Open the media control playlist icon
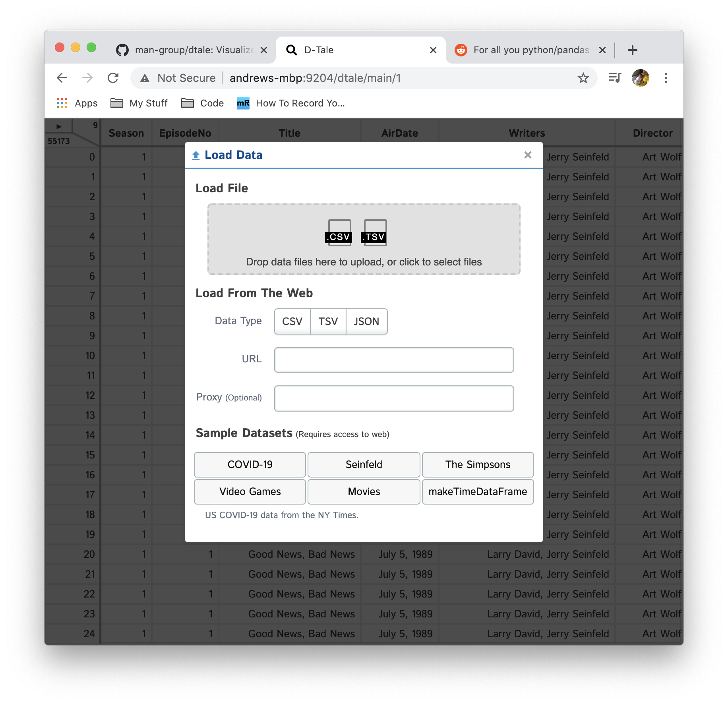Image resolution: width=728 pixels, height=704 pixels. pyautogui.click(x=615, y=78)
